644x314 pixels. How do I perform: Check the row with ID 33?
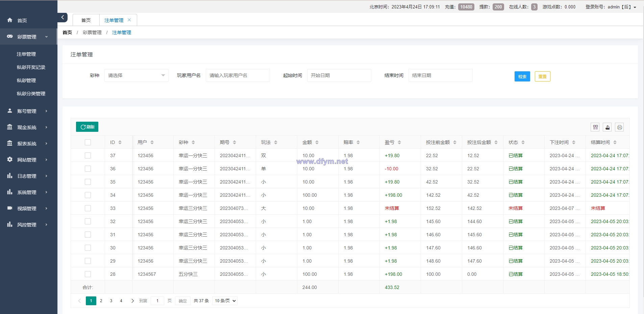tap(88, 208)
